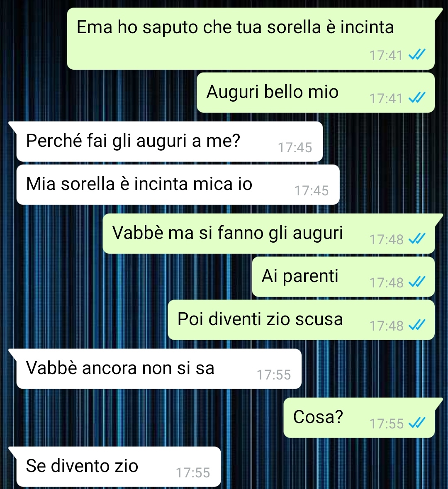Viewport: 448px width, 489px height.
Task: Click read receipt ticks on 'Ema ho saputo' message
Action: coord(417,55)
